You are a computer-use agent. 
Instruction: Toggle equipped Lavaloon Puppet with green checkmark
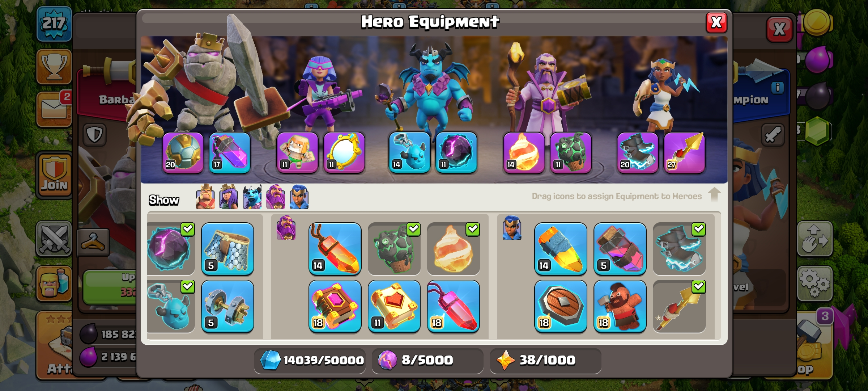(394, 249)
